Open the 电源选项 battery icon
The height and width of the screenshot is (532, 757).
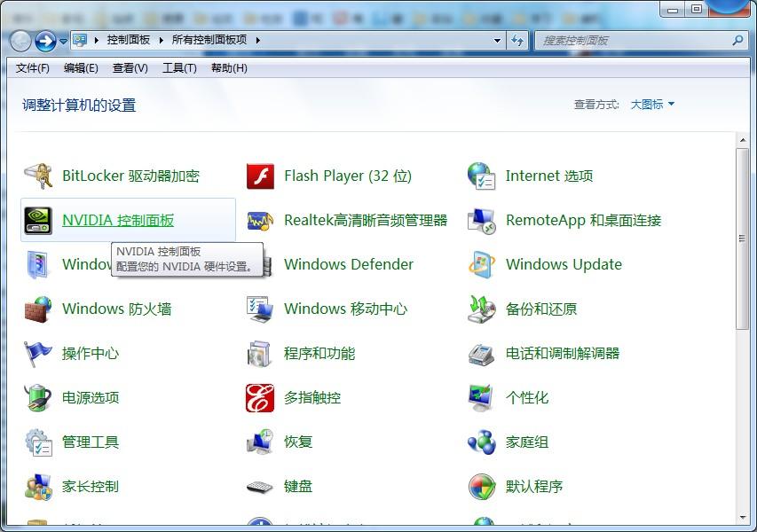(38, 398)
